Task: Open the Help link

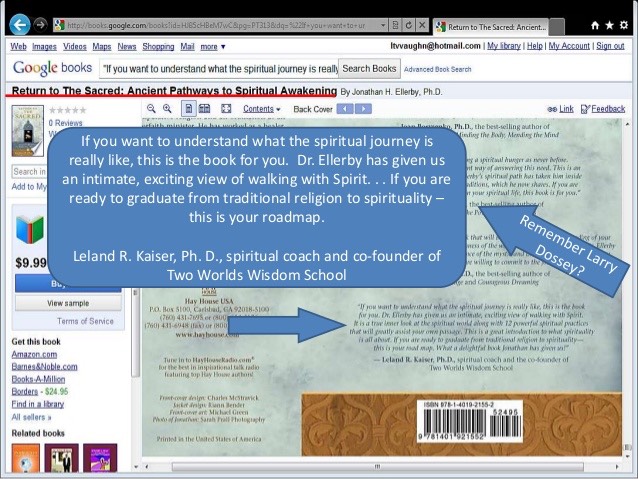Action: (x=535, y=46)
